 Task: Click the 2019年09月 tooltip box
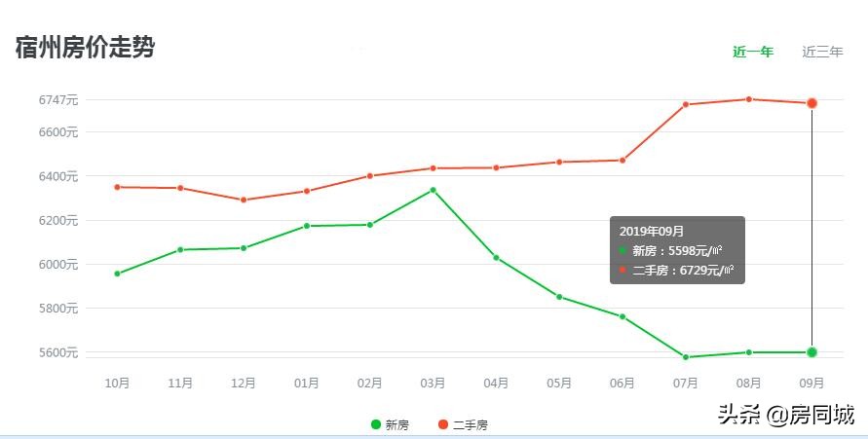(677, 250)
